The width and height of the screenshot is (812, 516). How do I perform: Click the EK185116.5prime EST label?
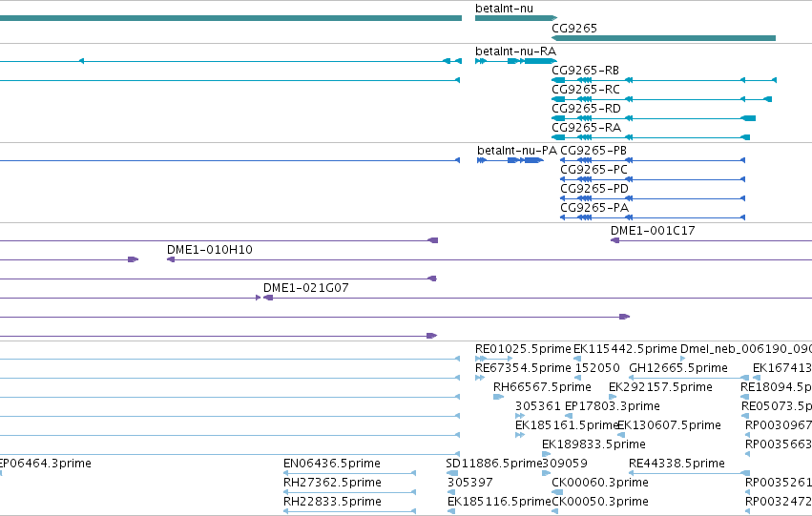[x=499, y=502]
